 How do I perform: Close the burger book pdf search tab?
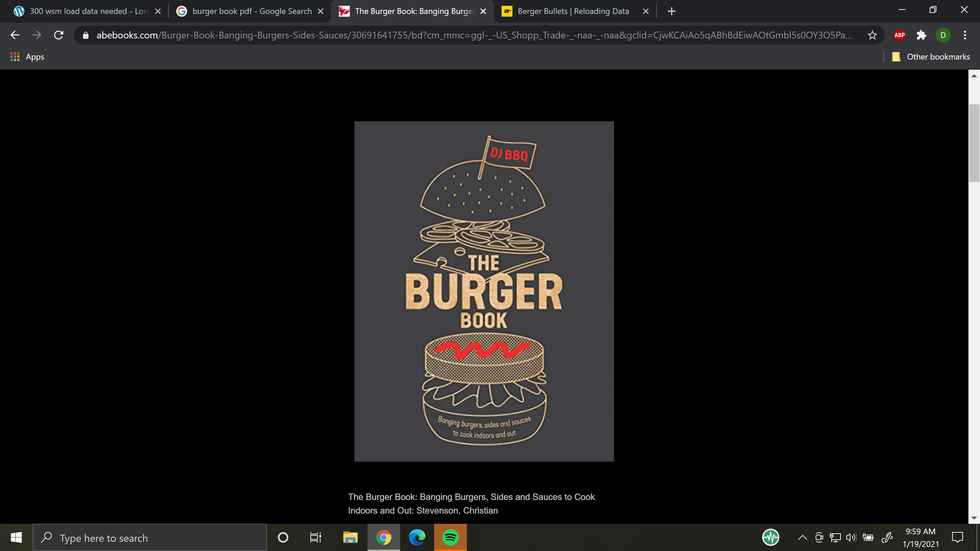click(x=321, y=12)
